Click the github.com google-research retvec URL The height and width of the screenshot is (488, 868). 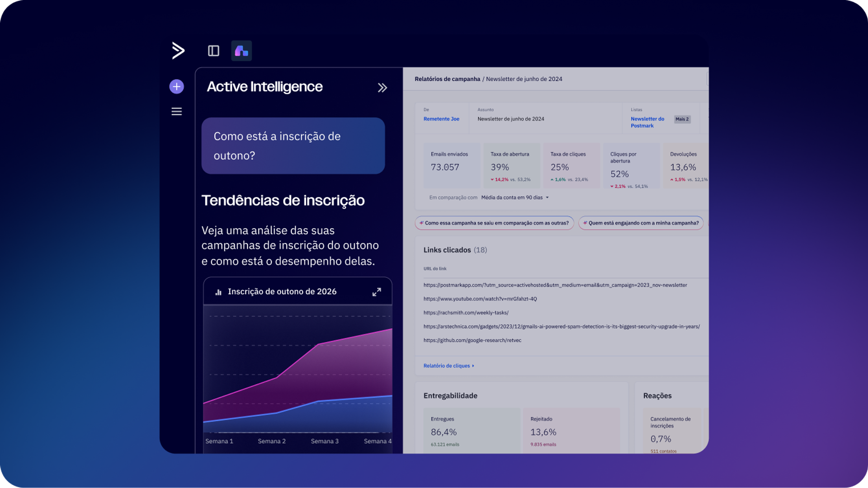(472, 340)
